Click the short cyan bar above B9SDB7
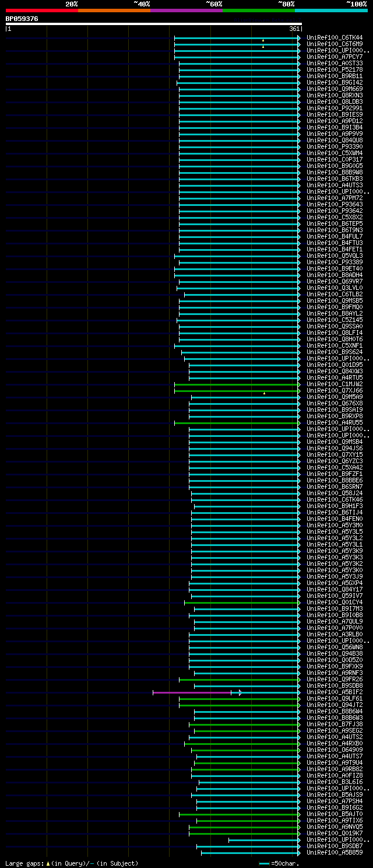The width and height of the screenshot is (373, 868). [x=263, y=840]
